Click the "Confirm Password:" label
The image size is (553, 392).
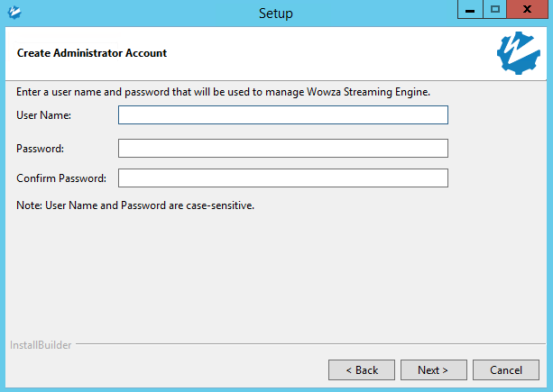click(61, 178)
